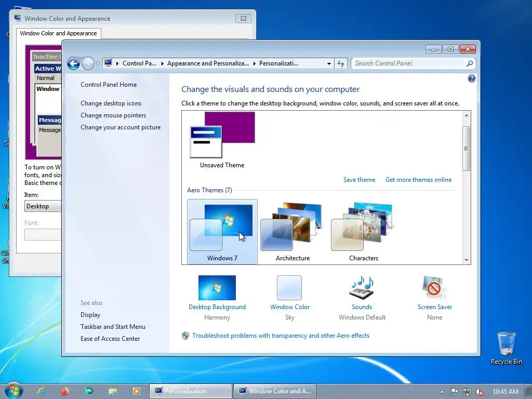Click the magnifier search icon

point(470,63)
